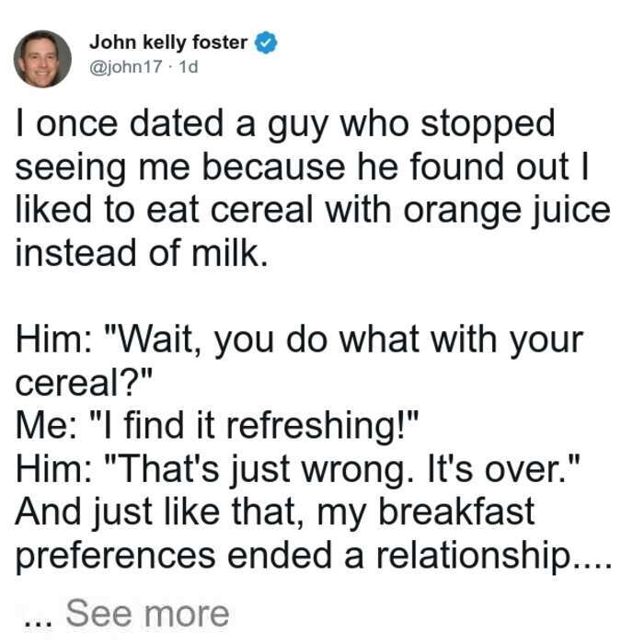Click the blue verified checkmark badge

click(266, 42)
